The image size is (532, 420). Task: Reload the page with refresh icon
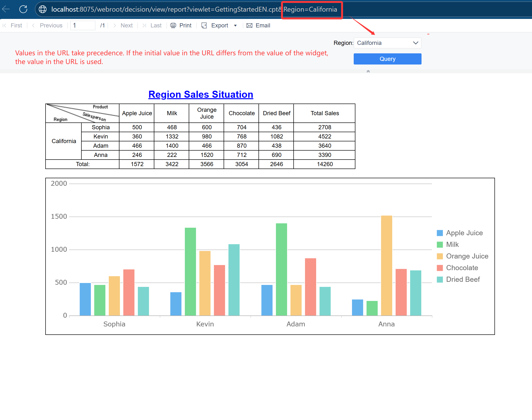(23, 9)
